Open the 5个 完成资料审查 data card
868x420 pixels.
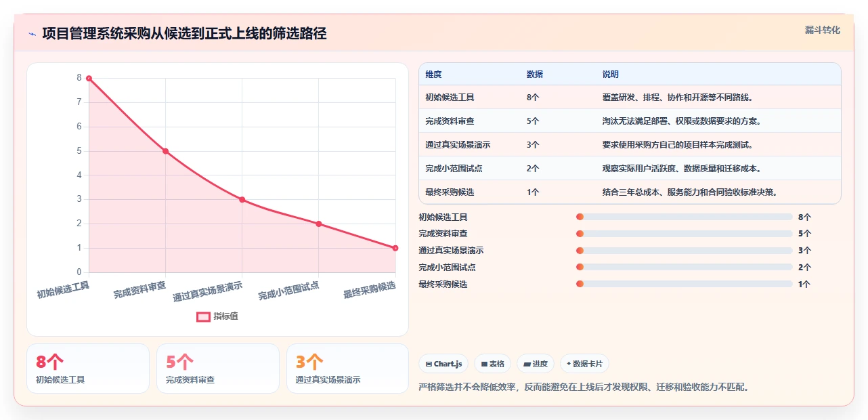(218, 369)
